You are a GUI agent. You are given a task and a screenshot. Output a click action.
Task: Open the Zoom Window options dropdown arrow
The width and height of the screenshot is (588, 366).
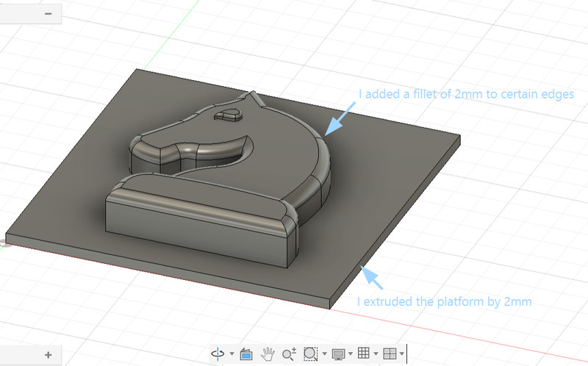[324, 354]
